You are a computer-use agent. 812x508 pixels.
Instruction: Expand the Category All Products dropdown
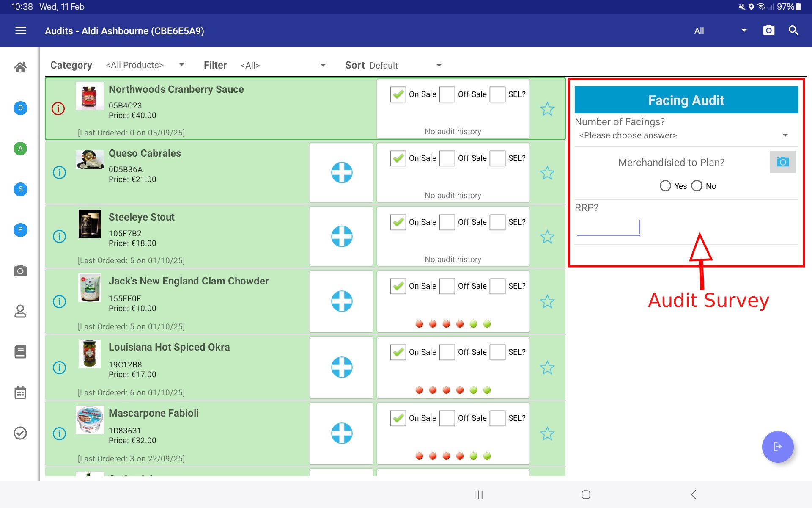point(145,65)
